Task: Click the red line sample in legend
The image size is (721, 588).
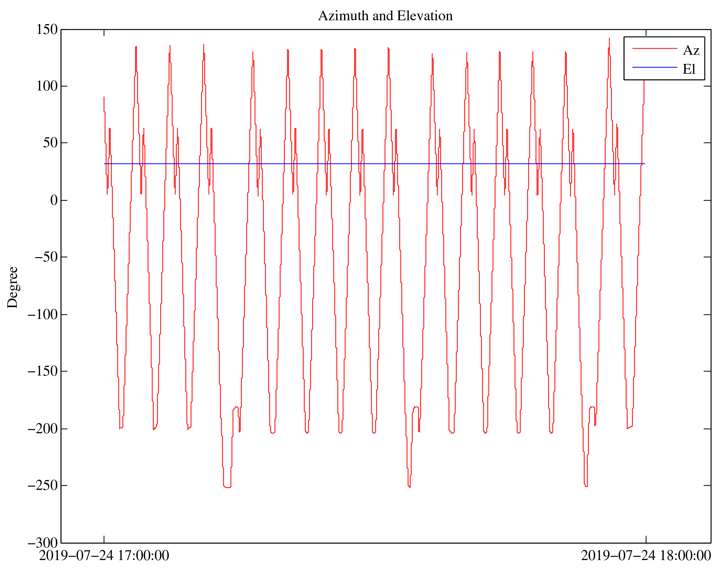Action: [655, 49]
